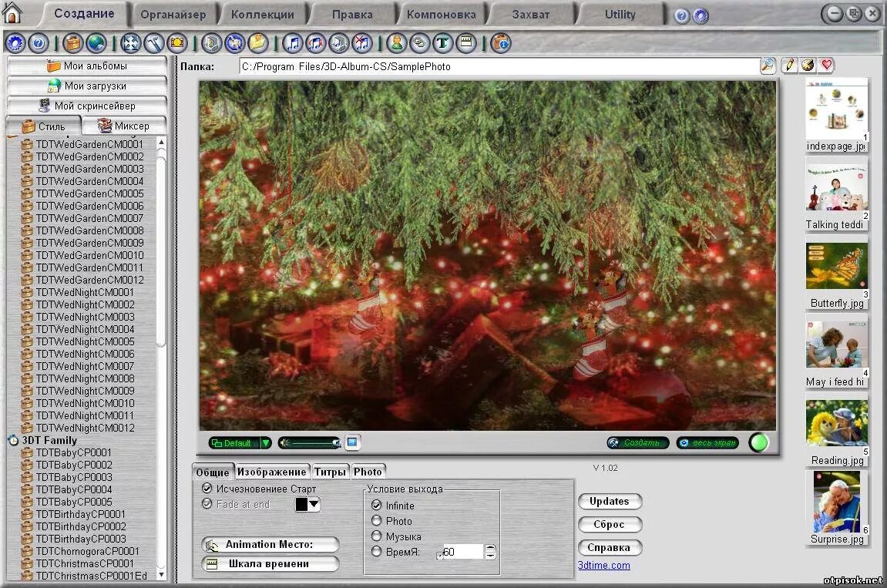
Task: Select the Музыка exit condition radio
Action: (377, 536)
